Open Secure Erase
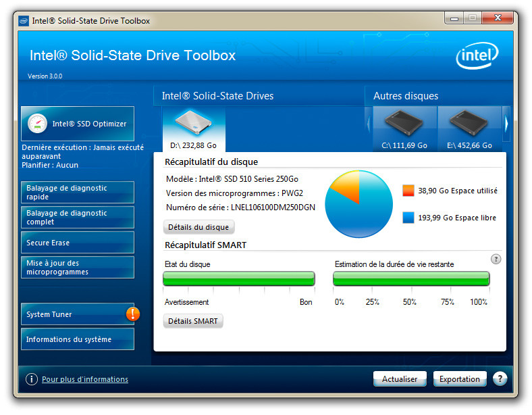 (x=78, y=243)
